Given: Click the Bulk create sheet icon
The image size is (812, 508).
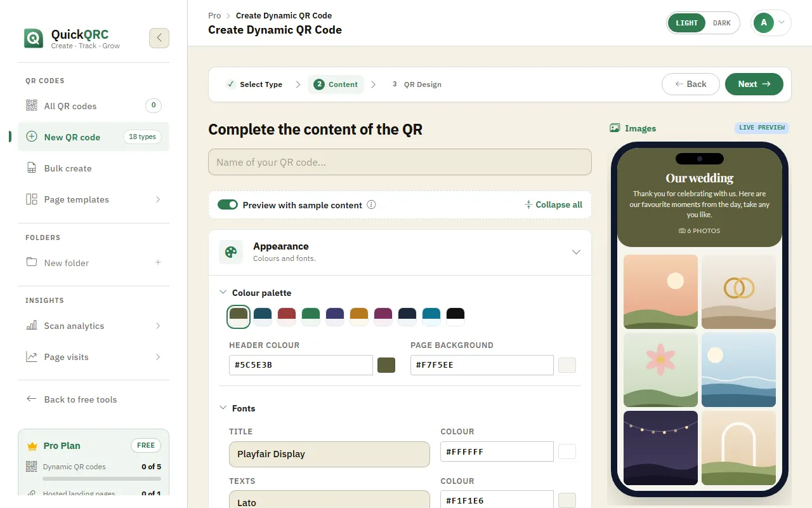Looking at the screenshot, I should [x=31, y=168].
